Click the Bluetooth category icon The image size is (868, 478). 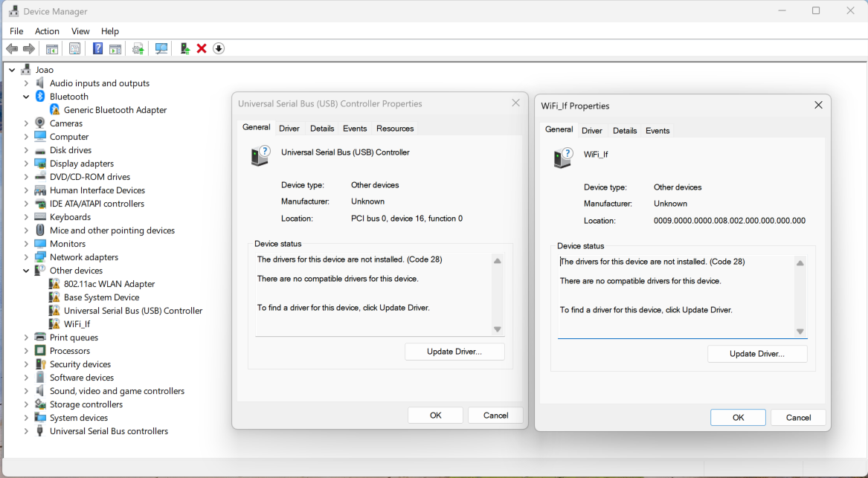point(40,96)
